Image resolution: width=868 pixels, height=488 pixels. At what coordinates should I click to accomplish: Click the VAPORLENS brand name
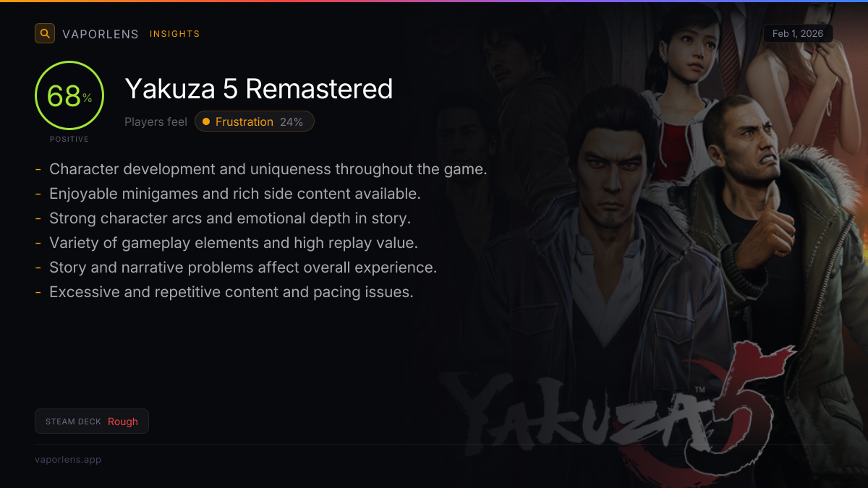(101, 34)
